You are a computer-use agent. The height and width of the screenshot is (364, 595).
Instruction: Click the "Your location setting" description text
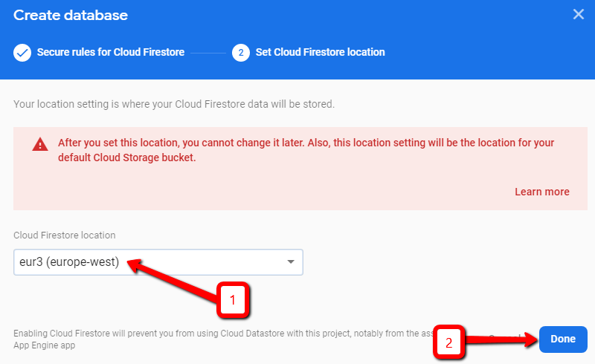(174, 103)
